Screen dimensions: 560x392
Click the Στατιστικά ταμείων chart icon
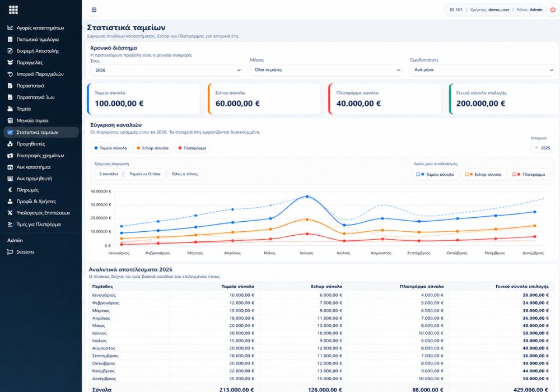[10, 132]
